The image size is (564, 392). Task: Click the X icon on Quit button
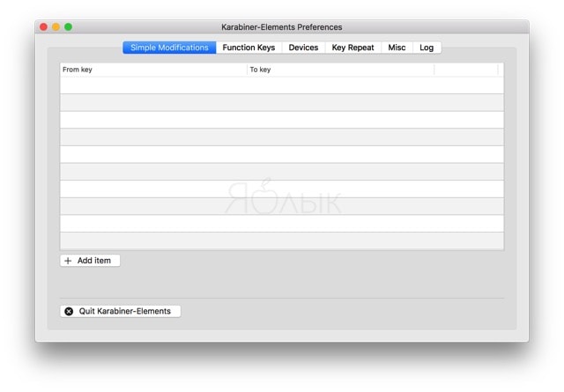[69, 311]
